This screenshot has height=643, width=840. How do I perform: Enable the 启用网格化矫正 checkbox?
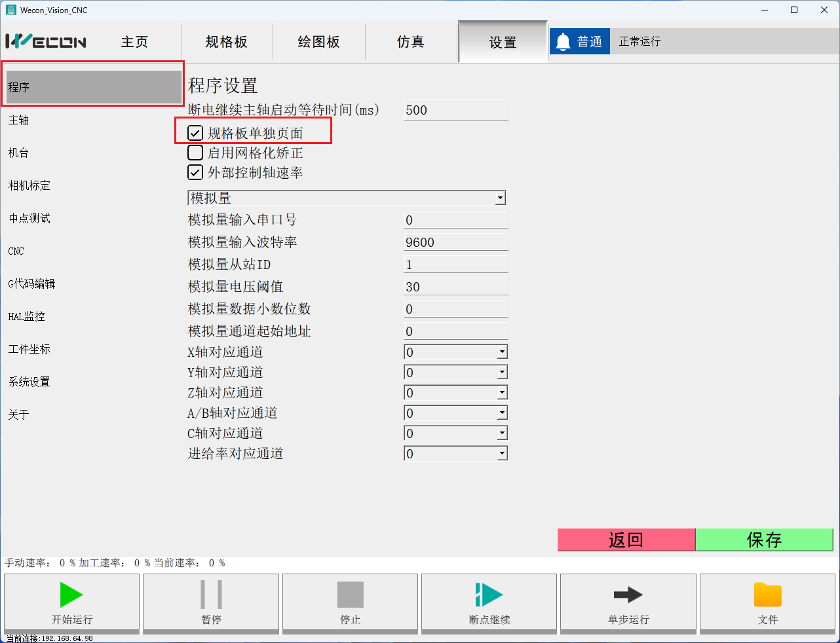[195, 153]
